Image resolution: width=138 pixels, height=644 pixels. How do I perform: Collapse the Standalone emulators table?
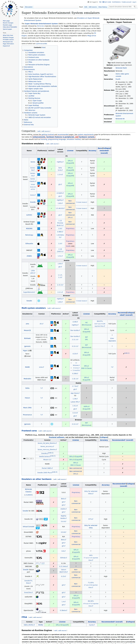[x=107, y=148]
